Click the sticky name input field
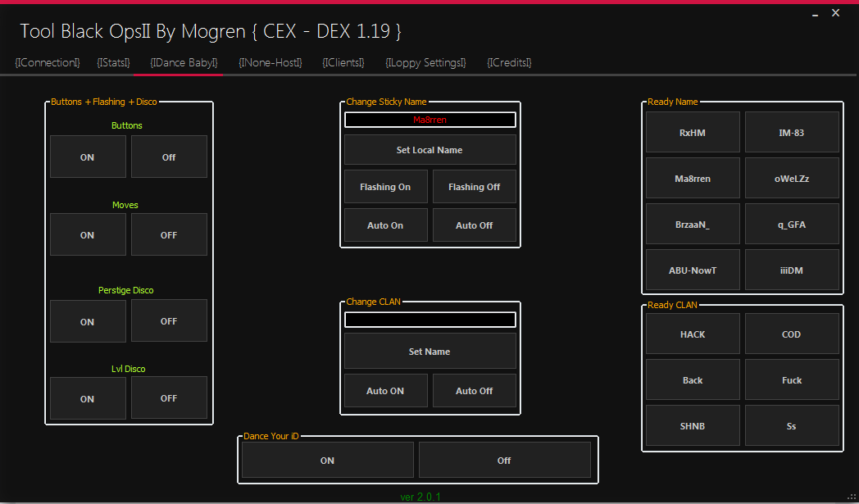 (x=430, y=120)
